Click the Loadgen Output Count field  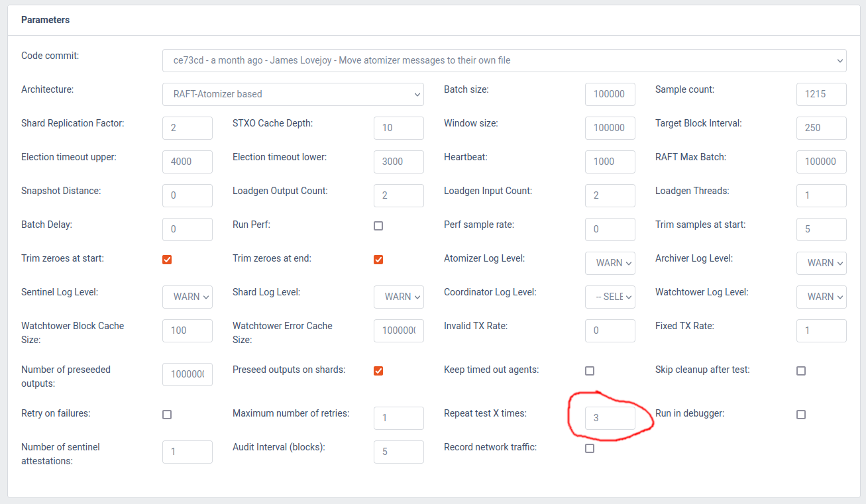coord(399,195)
